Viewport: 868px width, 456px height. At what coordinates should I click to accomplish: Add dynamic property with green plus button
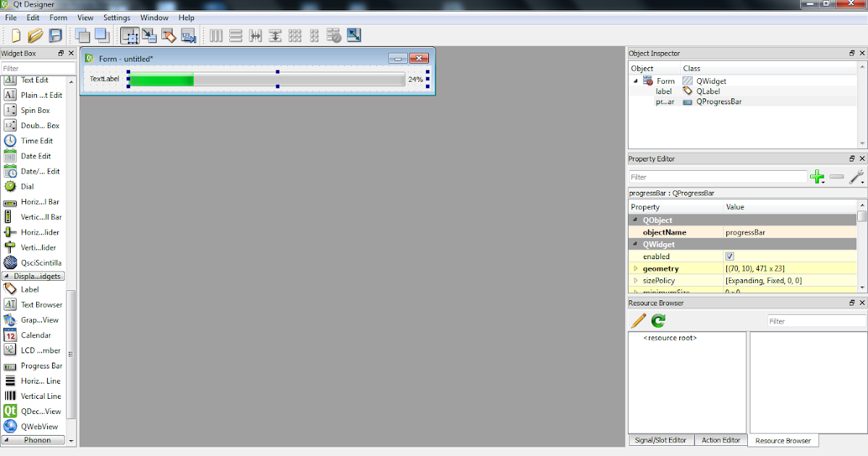817,176
